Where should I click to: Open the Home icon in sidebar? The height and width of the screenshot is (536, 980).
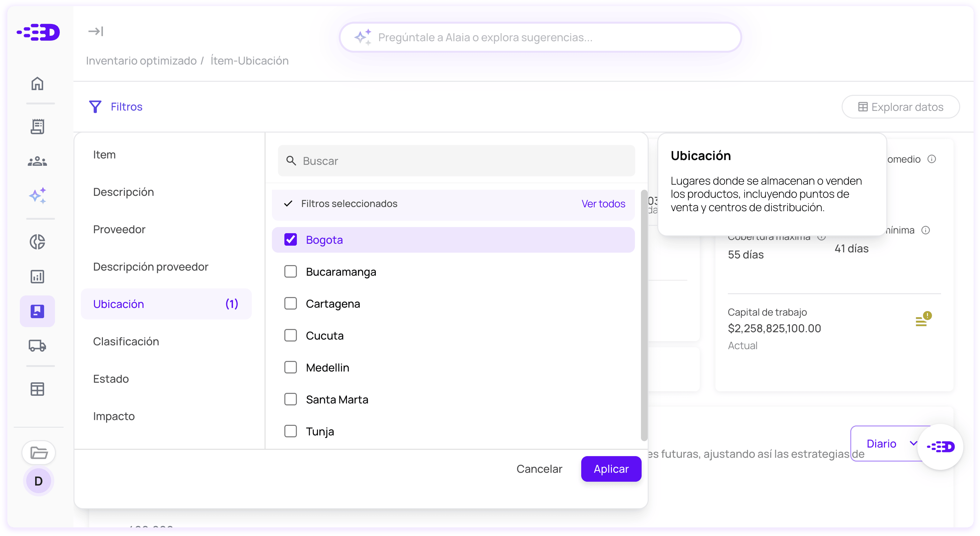point(37,84)
